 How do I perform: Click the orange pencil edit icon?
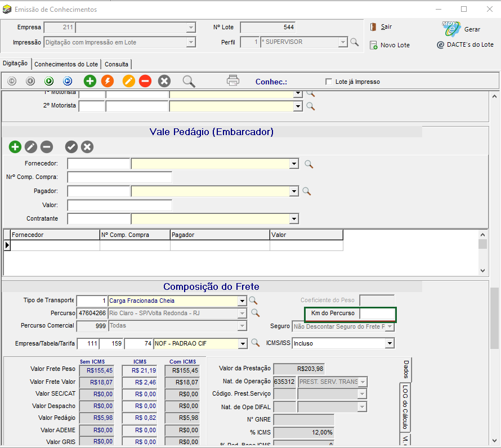click(x=129, y=81)
